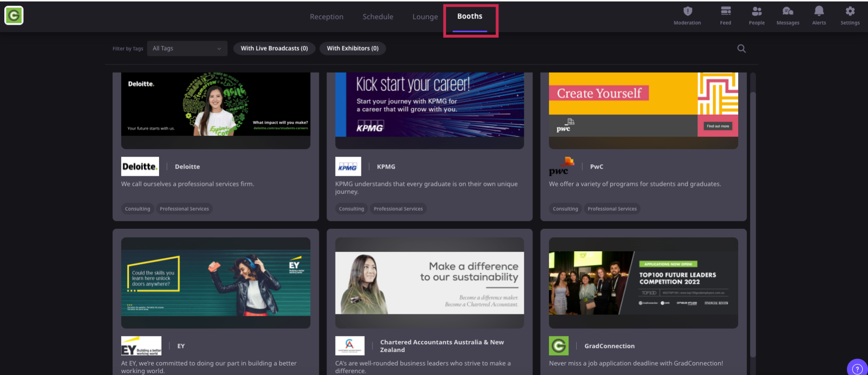Image resolution: width=868 pixels, height=375 pixels.
Task: Click the PwC logo icon
Action: click(561, 166)
